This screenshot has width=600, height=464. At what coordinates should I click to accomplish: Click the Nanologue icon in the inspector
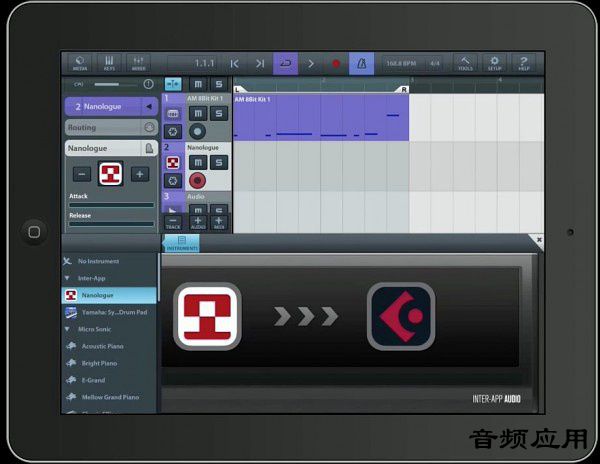(x=111, y=174)
